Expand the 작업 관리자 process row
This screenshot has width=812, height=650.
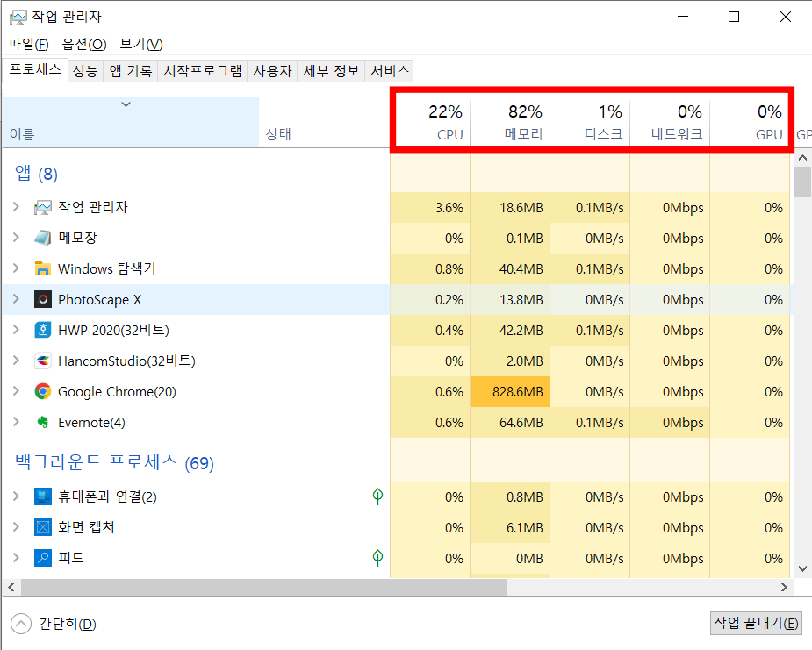[x=16, y=207]
